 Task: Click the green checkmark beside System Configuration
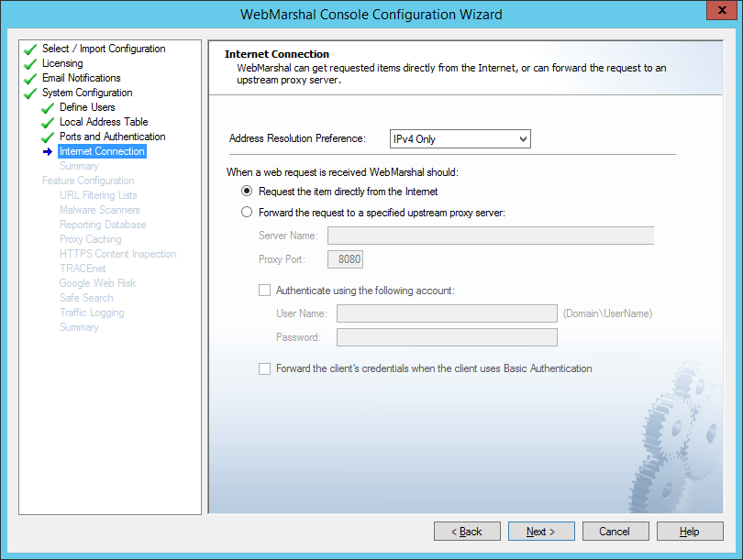[30, 93]
